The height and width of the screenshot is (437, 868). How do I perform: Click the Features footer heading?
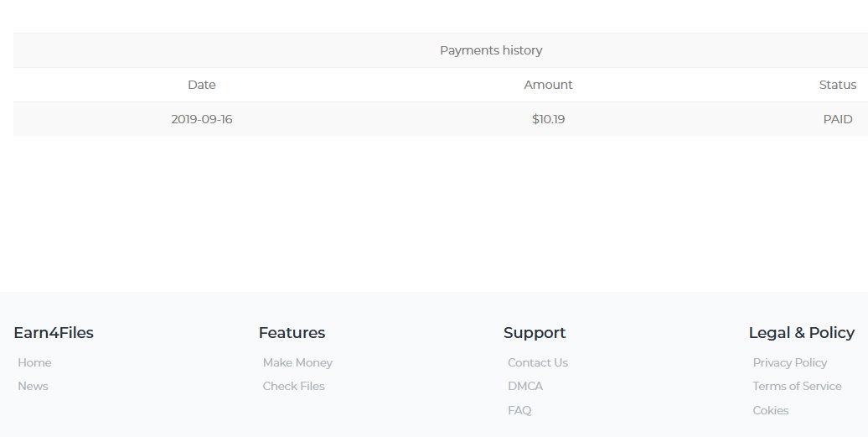[292, 333]
